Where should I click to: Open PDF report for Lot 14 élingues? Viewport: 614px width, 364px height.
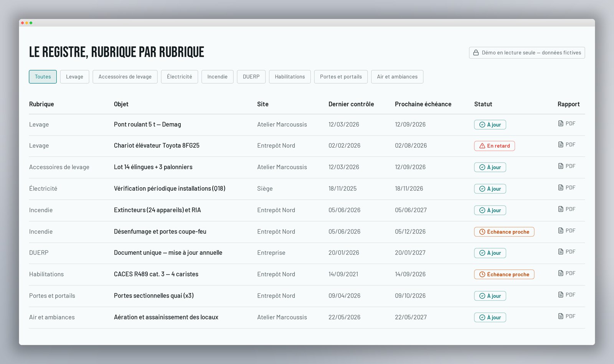point(567,166)
